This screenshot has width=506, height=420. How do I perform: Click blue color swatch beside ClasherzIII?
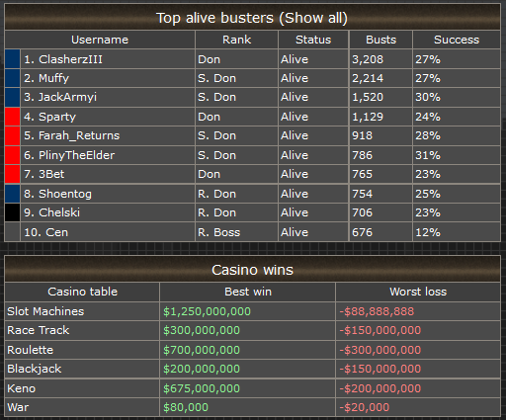click(x=13, y=59)
